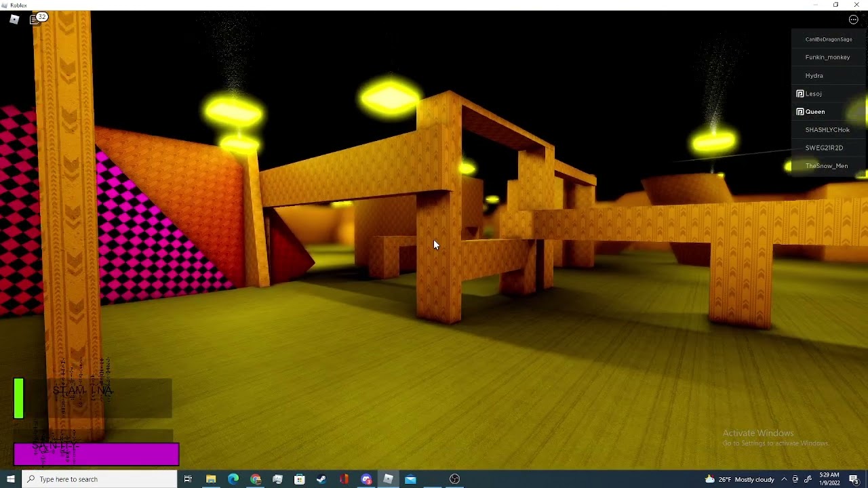Restore down the Roblox window
Image resolution: width=868 pixels, height=488 pixels.
[835, 5]
